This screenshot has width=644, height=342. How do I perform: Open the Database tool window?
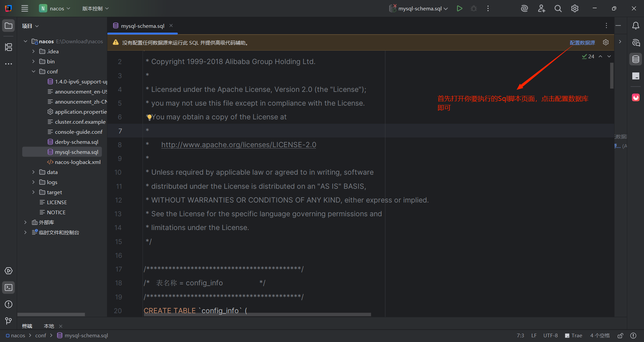tap(636, 59)
